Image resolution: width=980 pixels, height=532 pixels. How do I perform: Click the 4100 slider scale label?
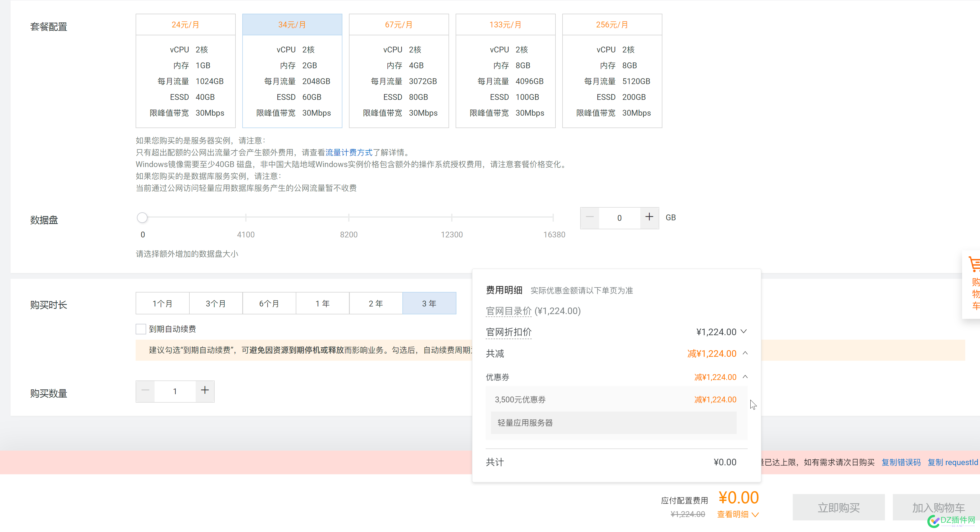point(246,235)
